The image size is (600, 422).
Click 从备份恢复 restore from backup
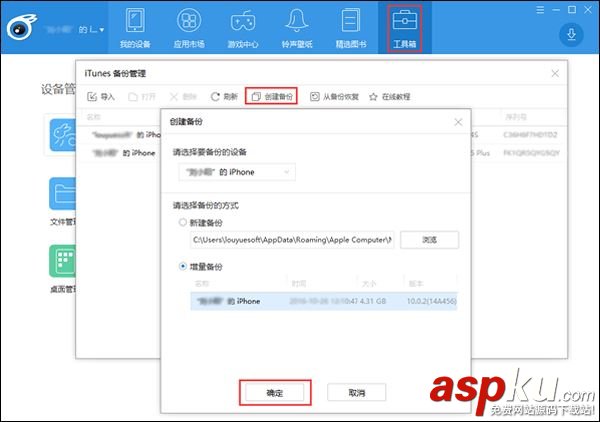pos(334,97)
